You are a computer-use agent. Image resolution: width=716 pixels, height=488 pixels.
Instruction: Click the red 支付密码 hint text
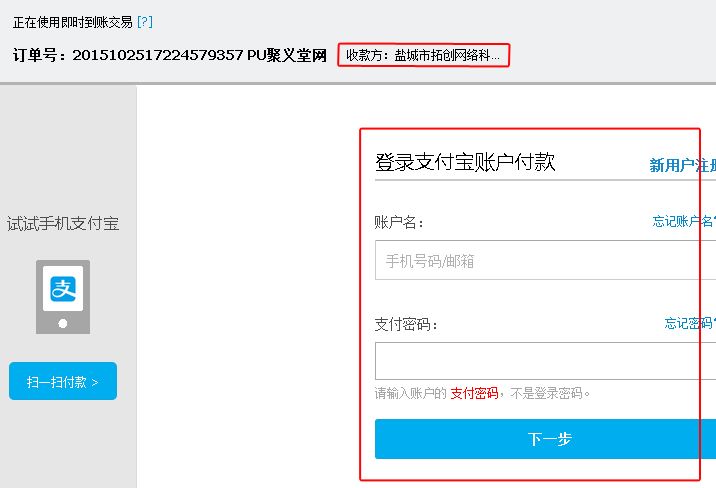pos(474,393)
